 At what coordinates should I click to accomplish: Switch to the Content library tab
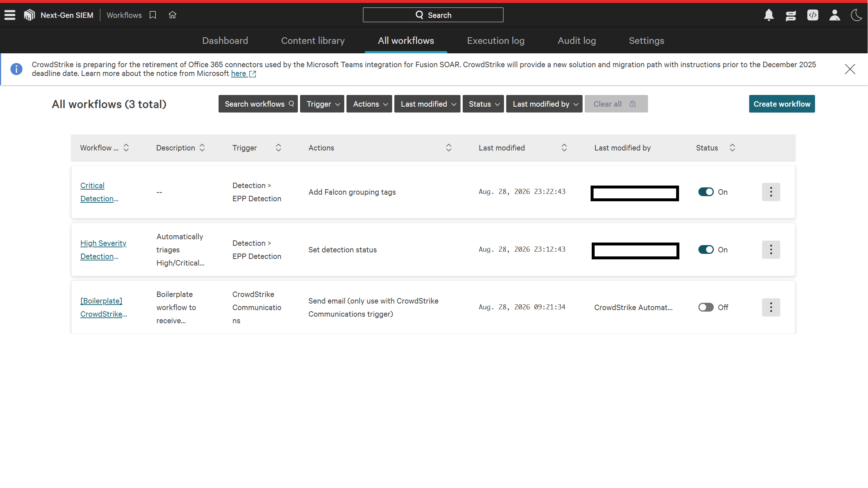pos(313,41)
